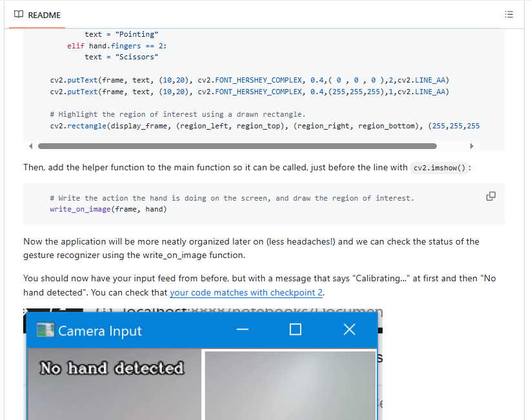Click the paragraph starting 'Then, add the helper'
531x420 pixels.
pyautogui.click(x=247, y=168)
